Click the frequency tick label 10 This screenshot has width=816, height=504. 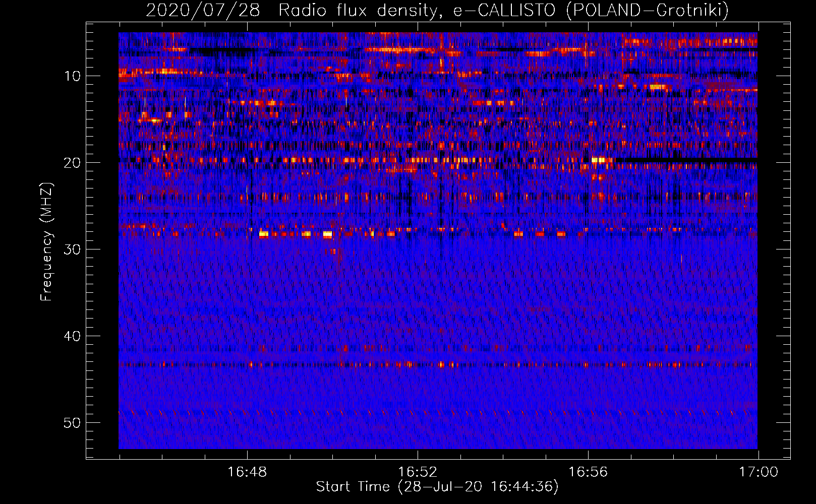[73, 76]
